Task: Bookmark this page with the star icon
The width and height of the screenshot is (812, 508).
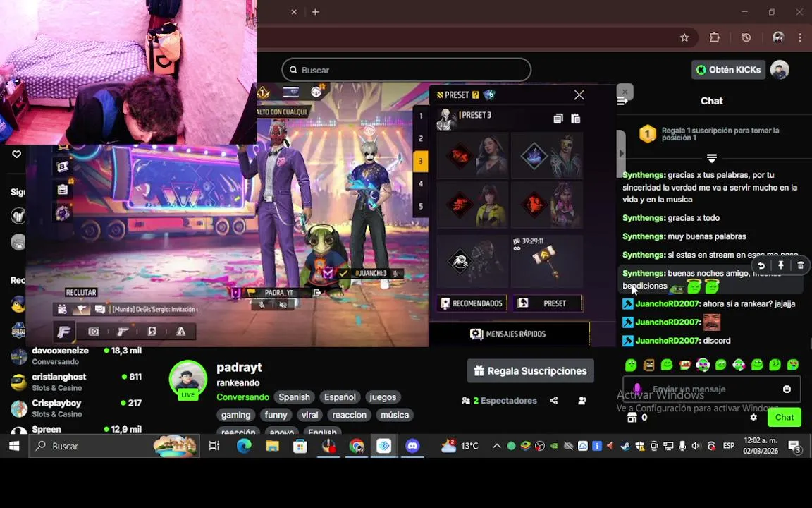Action: pyautogui.click(x=684, y=37)
